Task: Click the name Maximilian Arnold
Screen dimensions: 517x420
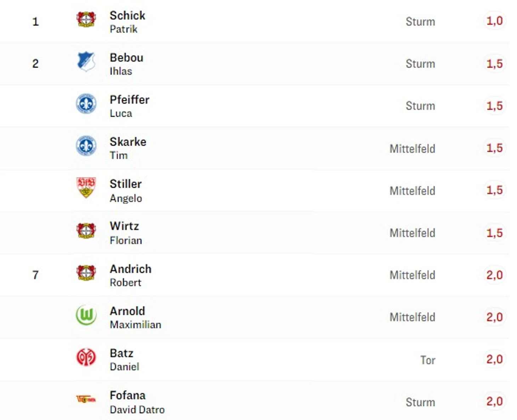Action: click(127, 311)
